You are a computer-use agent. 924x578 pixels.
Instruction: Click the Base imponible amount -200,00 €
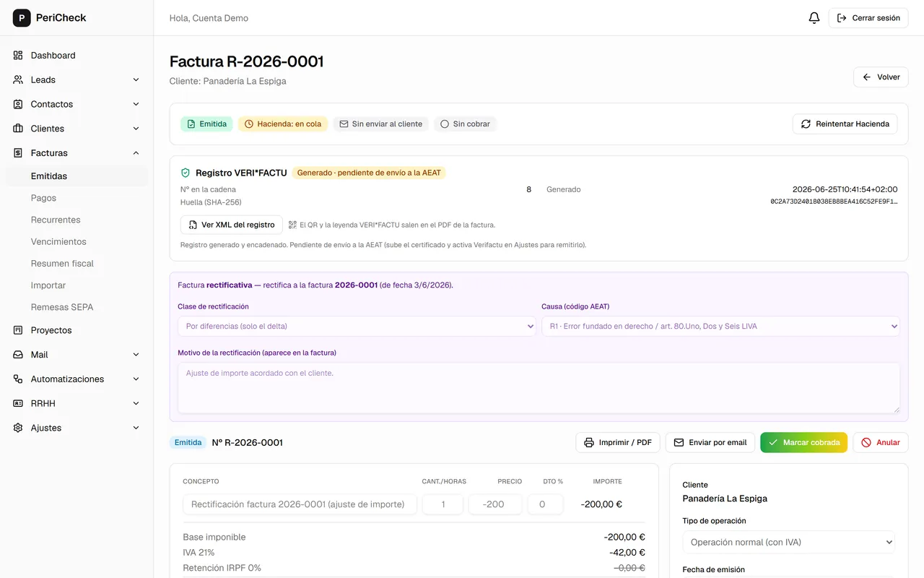coord(624,538)
